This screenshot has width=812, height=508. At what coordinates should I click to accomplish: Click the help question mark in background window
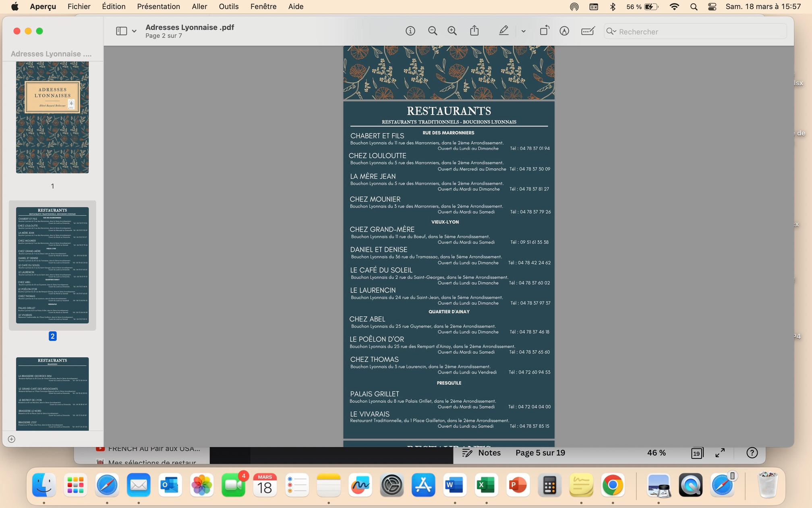point(752,453)
